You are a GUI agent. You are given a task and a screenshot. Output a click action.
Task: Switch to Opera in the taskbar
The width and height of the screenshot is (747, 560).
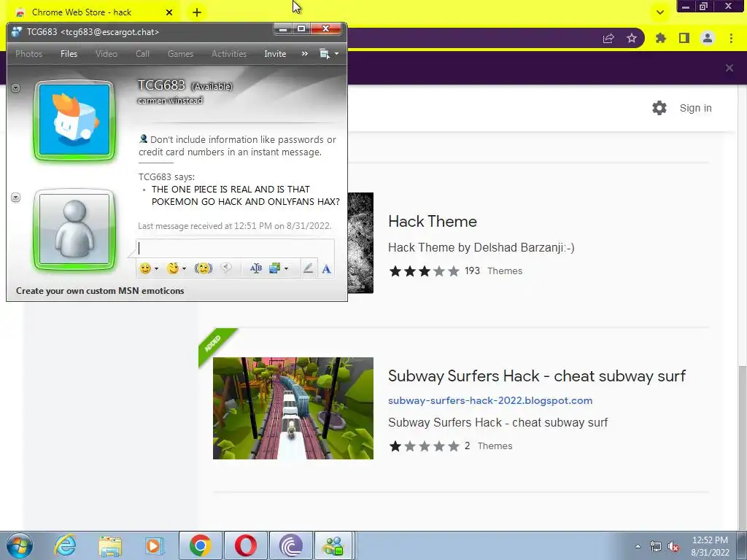point(246,545)
